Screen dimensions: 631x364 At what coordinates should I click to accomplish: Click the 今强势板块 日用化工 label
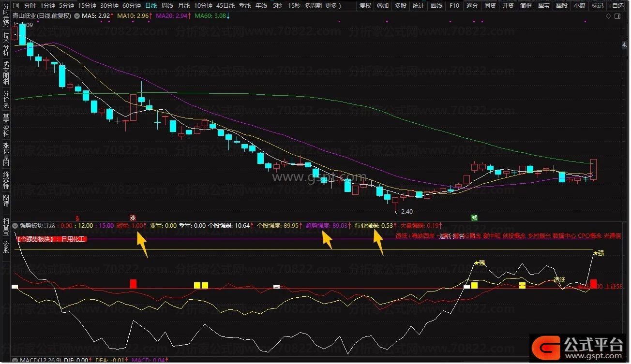(x=51, y=239)
